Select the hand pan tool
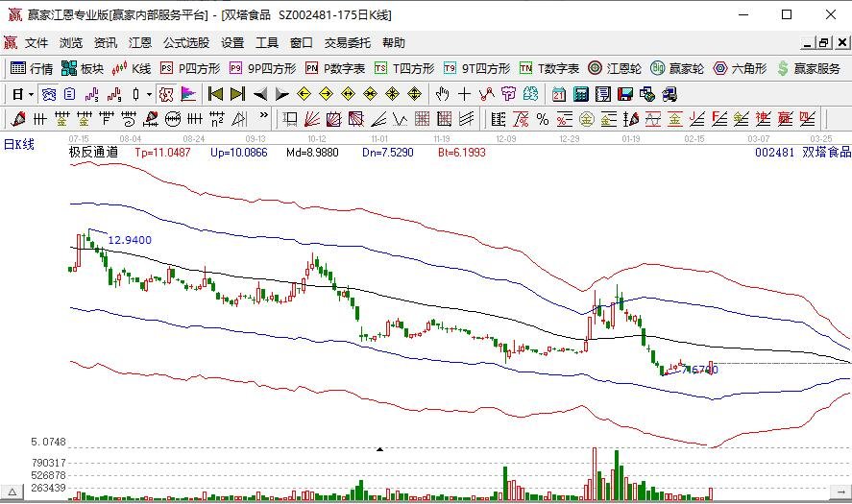 coord(442,94)
